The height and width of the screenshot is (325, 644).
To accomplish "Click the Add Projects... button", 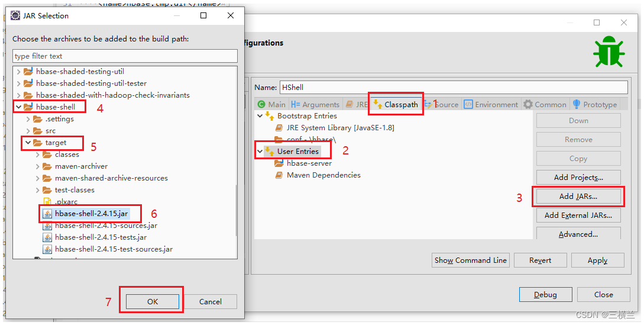I will click(578, 178).
